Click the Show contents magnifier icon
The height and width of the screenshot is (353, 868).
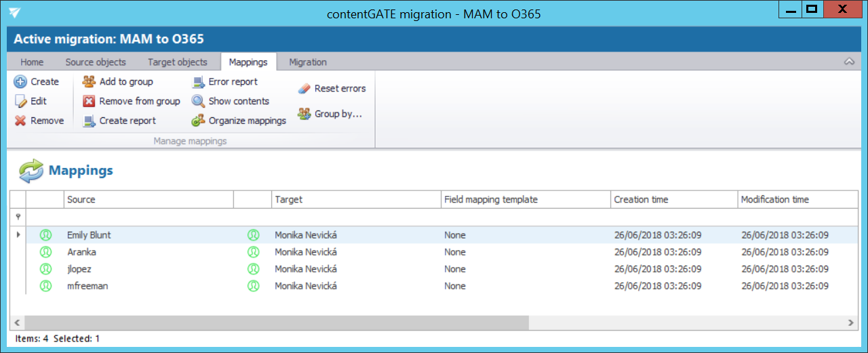click(198, 102)
